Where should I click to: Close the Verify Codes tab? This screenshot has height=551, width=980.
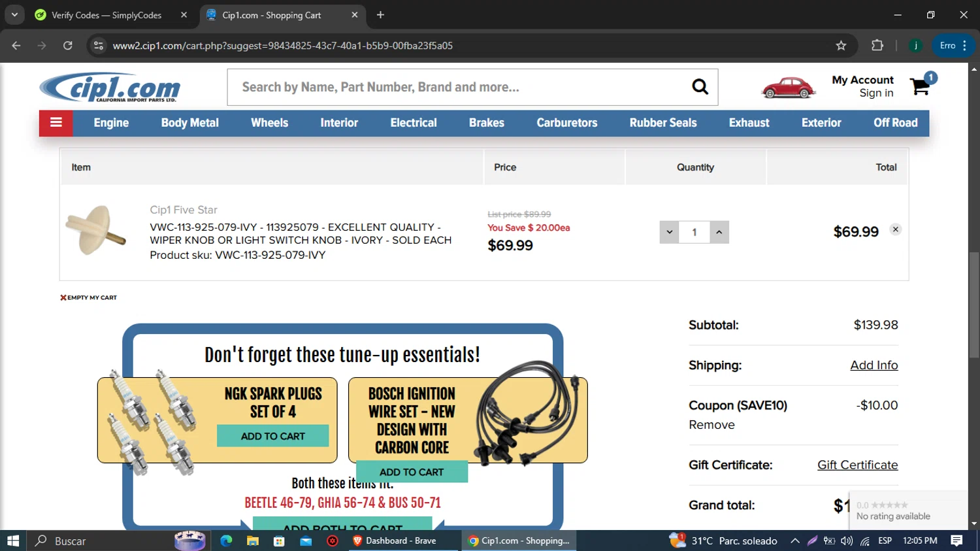[x=184, y=14]
